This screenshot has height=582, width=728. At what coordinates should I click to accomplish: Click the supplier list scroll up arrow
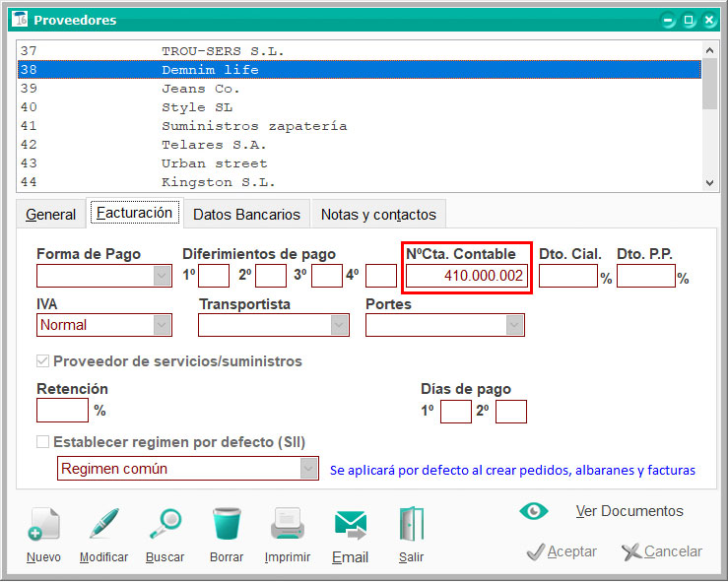pos(709,50)
